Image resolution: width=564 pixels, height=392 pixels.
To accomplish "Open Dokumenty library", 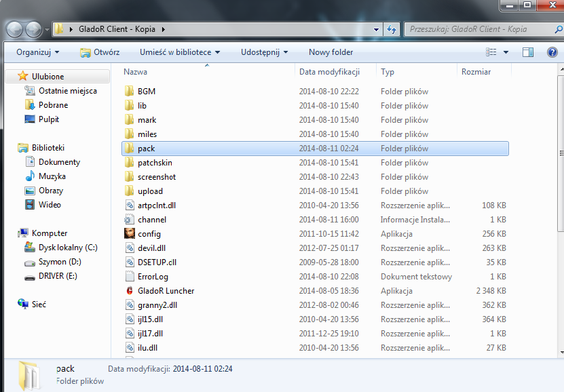I will click(x=59, y=162).
